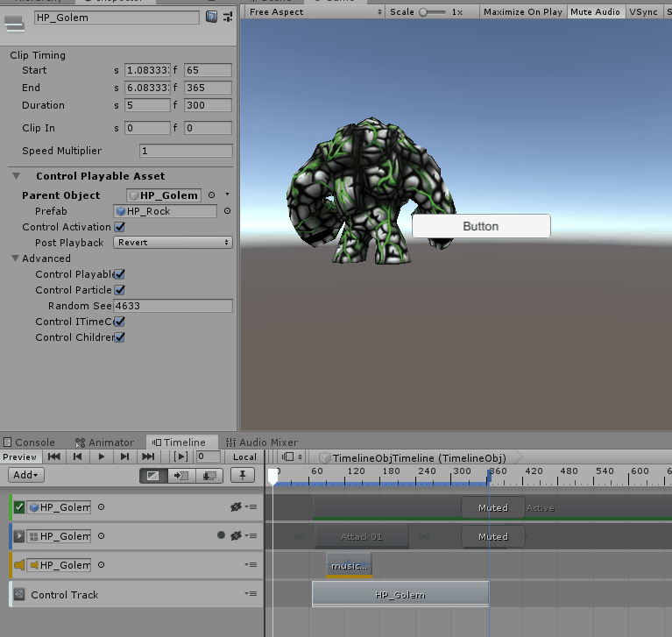Toggle Maximize On Play
The width and height of the screenshot is (672, 637).
pos(523,12)
